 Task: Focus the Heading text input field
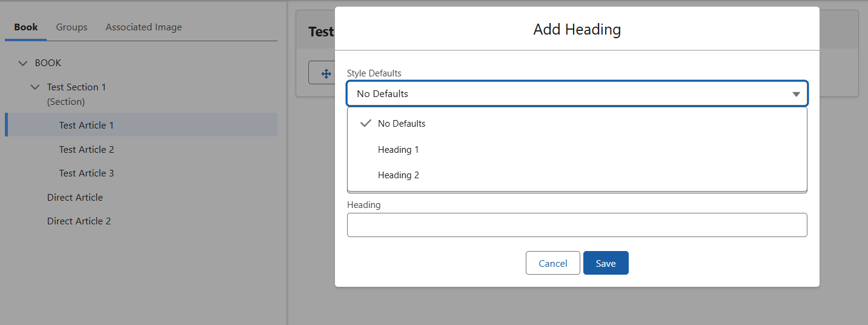click(x=577, y=225)
